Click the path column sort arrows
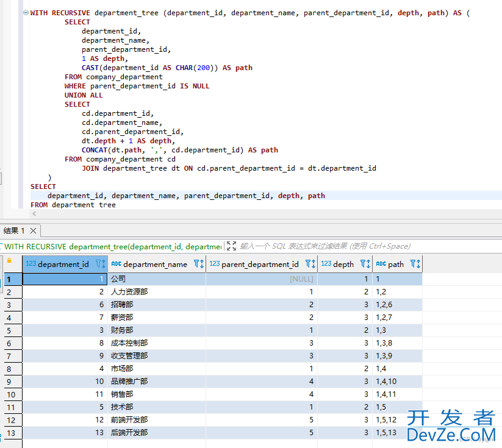502x448 pixels. [x=418, y=264]
